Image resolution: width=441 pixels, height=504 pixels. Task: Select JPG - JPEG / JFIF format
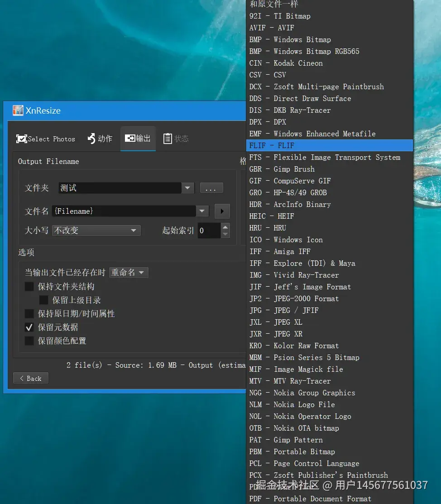coord(284,311)
